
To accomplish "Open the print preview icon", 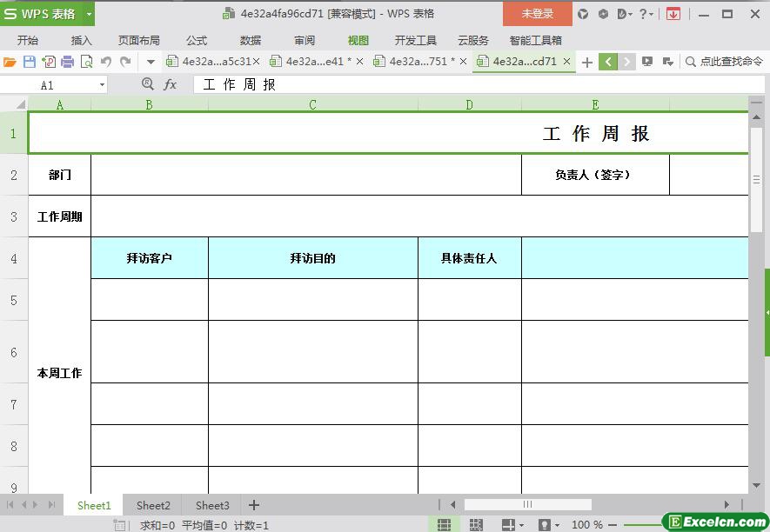I will point(87,62).
